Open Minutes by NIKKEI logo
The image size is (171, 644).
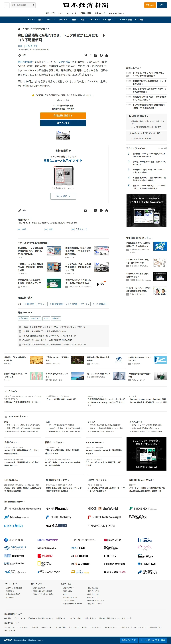point(17,517)
